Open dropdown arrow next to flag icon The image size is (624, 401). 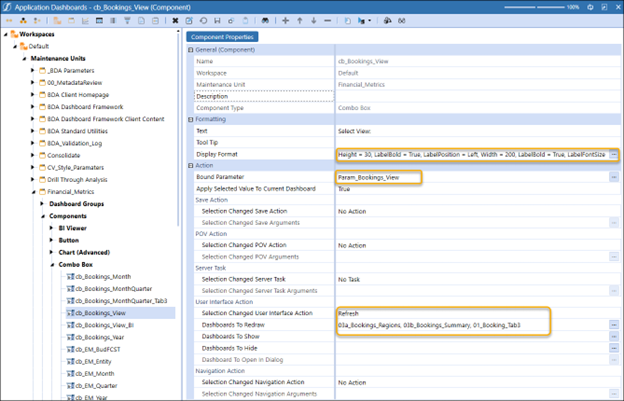(x=370, y=21)
